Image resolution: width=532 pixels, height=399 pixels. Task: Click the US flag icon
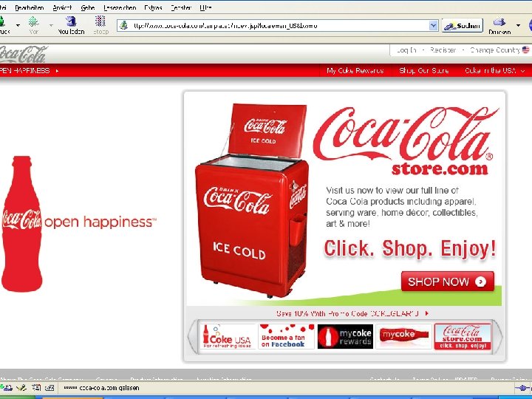[x=525, y=50]
